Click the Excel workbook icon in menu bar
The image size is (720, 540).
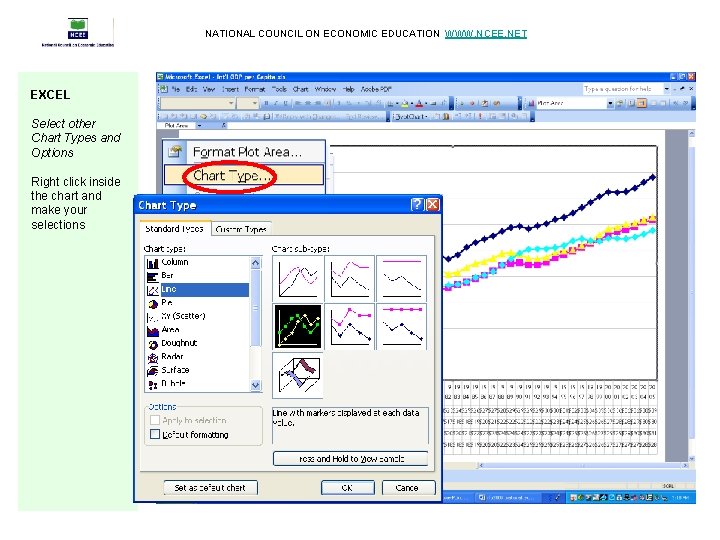pos(163,89)
